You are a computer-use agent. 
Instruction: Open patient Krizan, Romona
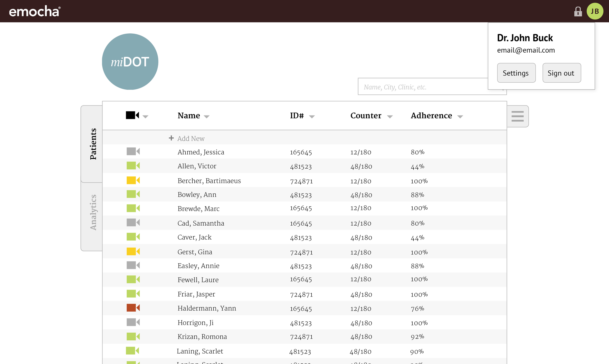[202, 336]
